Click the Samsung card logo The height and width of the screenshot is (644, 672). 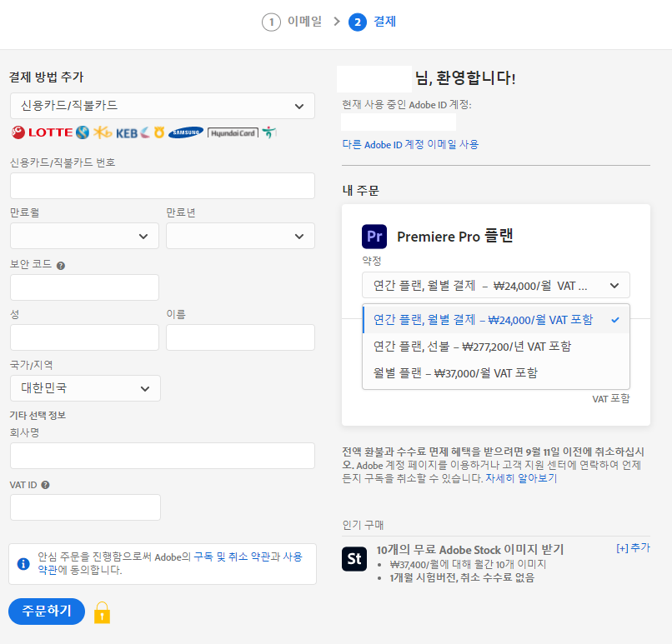coord(186,132)
